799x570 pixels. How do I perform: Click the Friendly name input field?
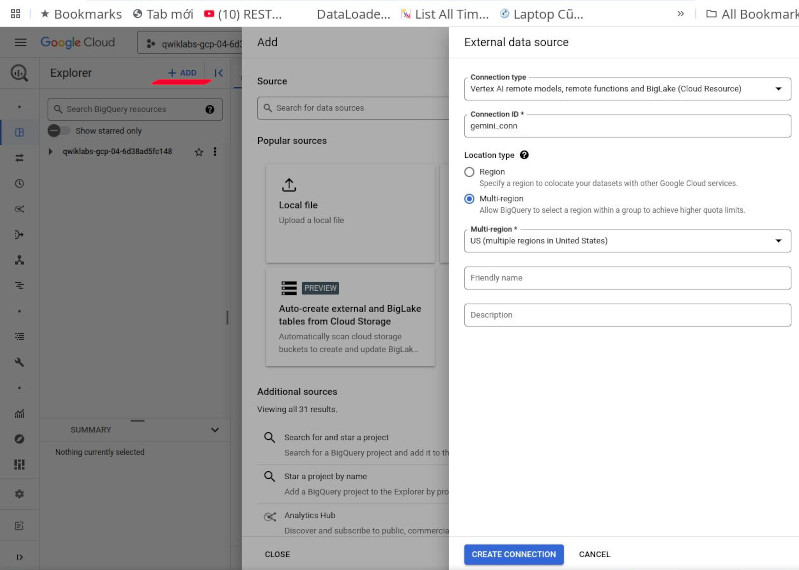point(627,278)
